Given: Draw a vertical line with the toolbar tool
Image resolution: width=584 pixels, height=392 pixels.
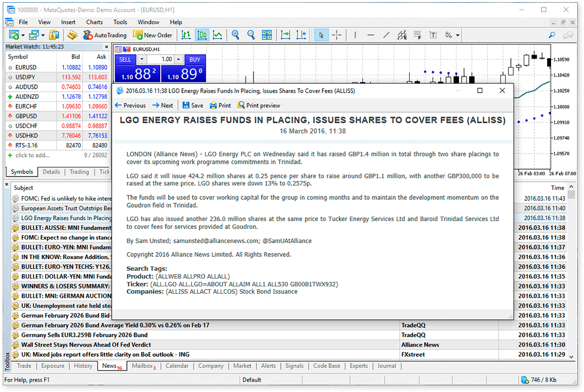Looking at the screenshot, I should click(x=355, y=35).
